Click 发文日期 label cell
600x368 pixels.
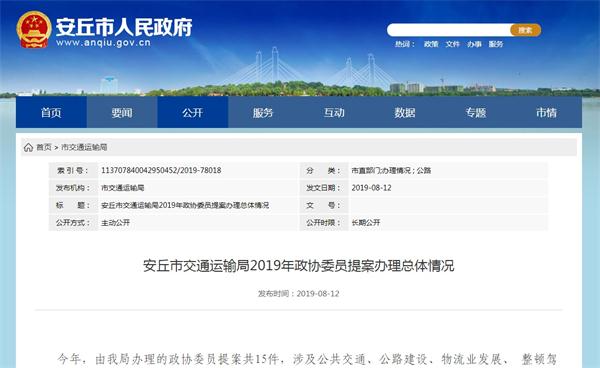tap(324, 188)
